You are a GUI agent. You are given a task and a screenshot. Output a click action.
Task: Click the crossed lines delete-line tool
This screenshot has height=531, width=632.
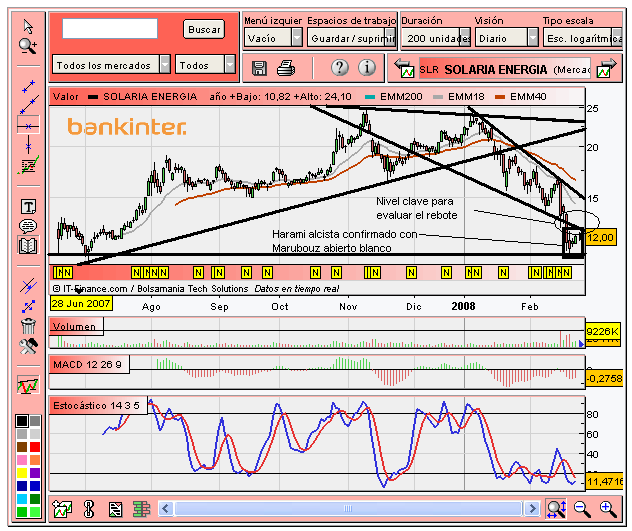click(x=28, y=285)
